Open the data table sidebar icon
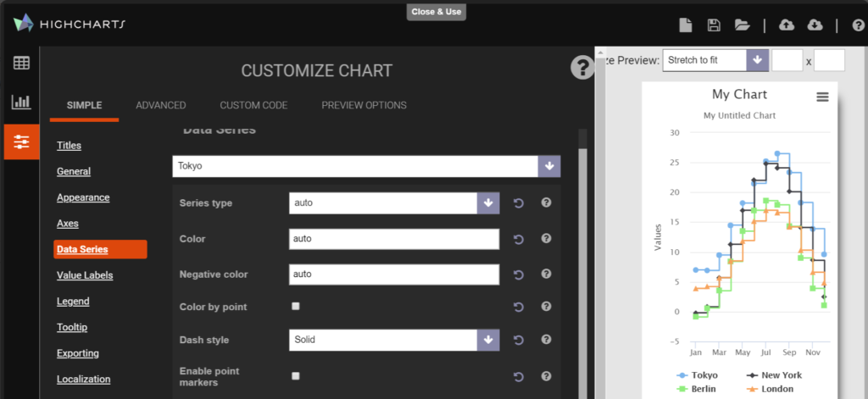The width and height of the screenshot is (868, 399). click(x=21, y=63)
